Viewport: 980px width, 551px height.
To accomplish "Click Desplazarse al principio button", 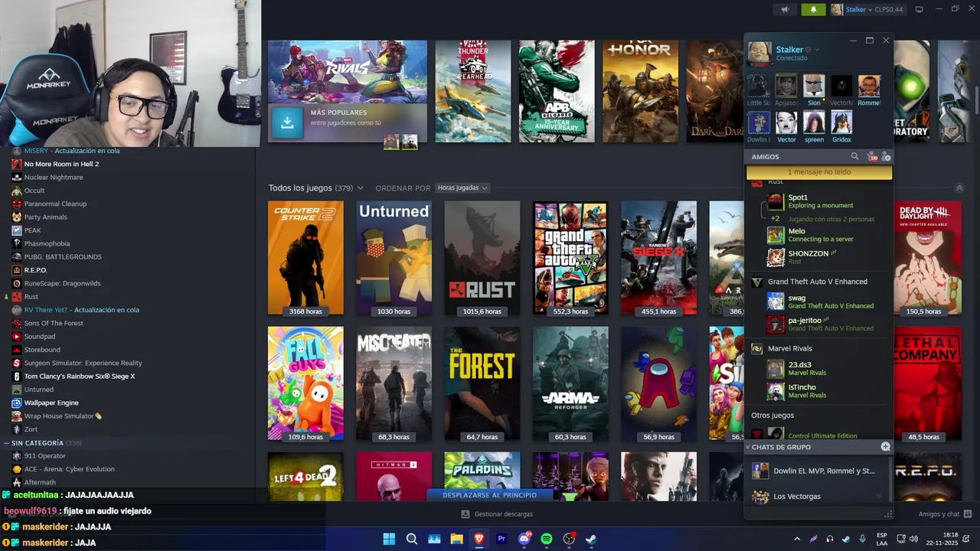I will 490,495.
